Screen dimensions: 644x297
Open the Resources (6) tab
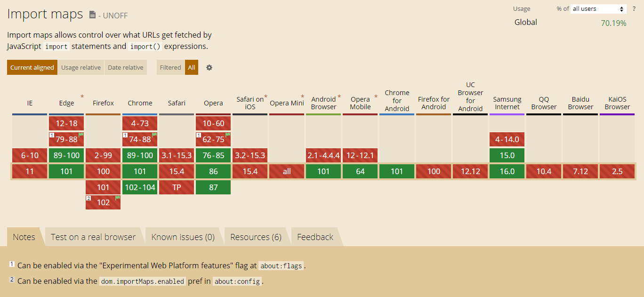256,237
